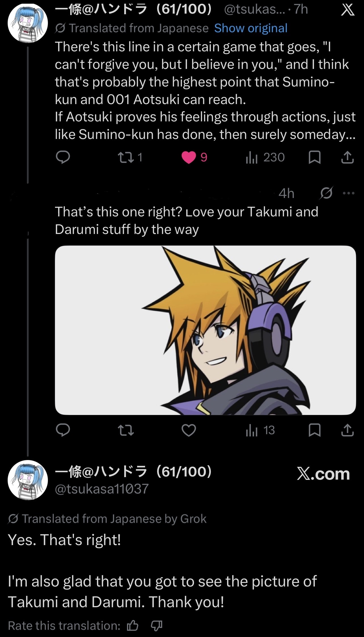Open the orange-haired character image

point(206,330)
